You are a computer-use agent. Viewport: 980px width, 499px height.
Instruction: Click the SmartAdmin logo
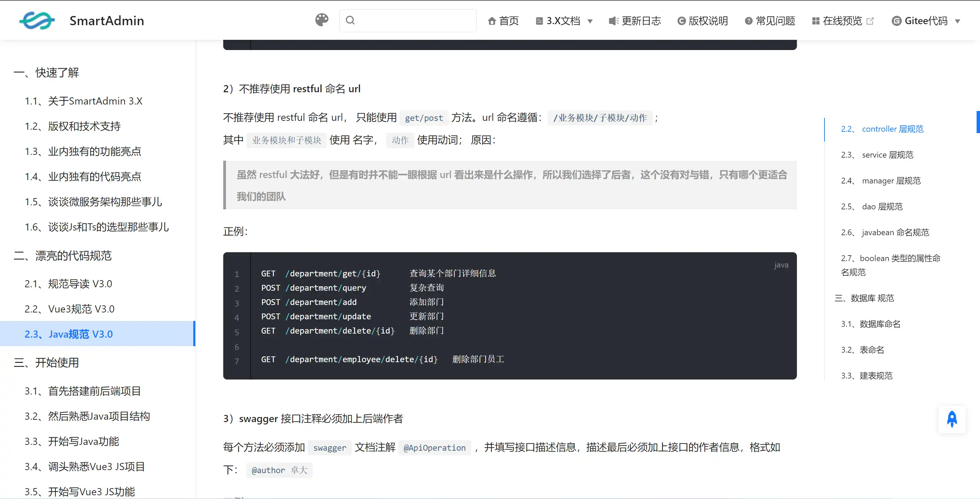(x=36, y=20)
